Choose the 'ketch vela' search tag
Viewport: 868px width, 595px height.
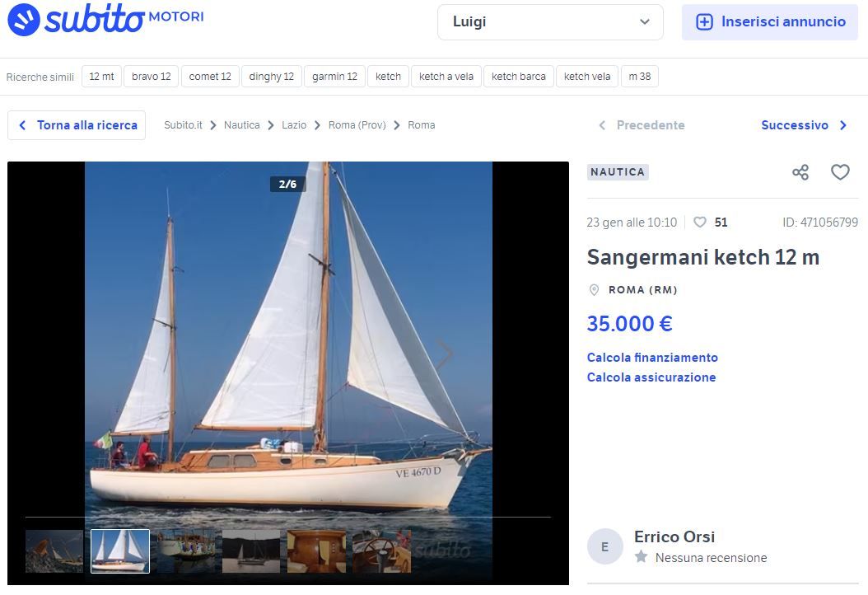[587, 77]
